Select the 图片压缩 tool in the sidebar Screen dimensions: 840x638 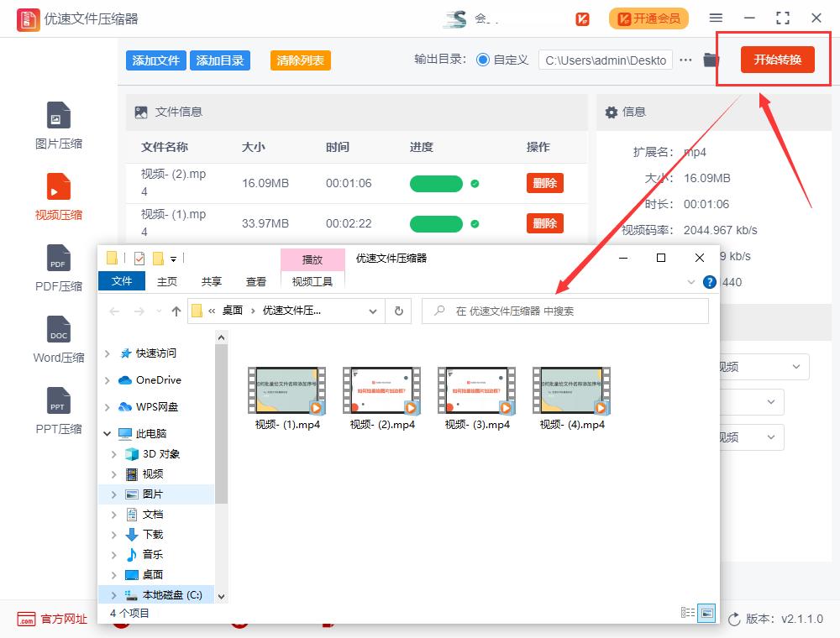coord(57,124)
